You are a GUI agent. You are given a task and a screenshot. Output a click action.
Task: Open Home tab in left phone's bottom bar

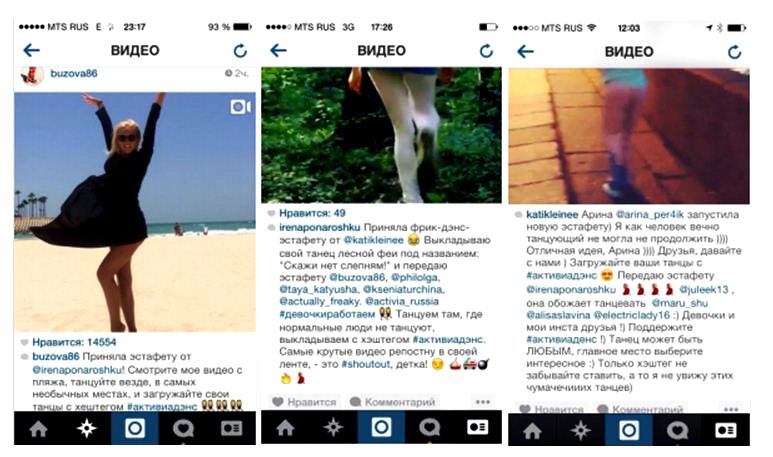pyautogui.click(x=38, y=428)
